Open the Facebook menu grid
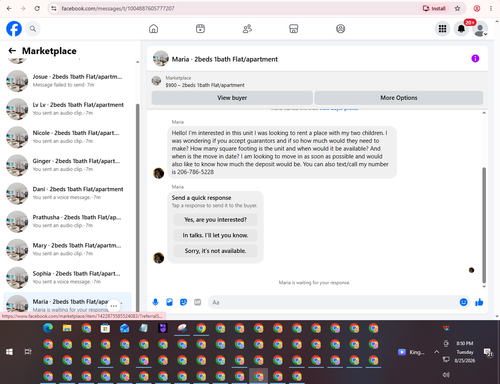Viewport: 500px width, 384px height. (442, 29)
